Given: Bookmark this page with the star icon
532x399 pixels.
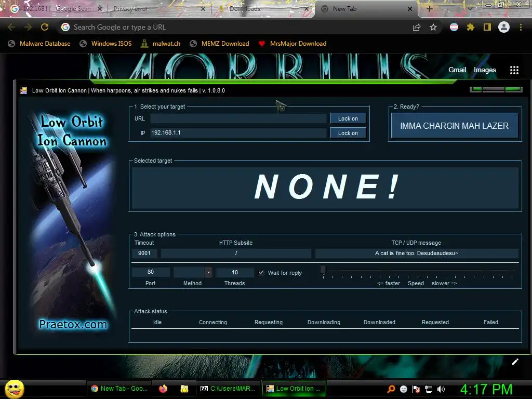Looking at the screenshot, I should click(x=433, y=28).
